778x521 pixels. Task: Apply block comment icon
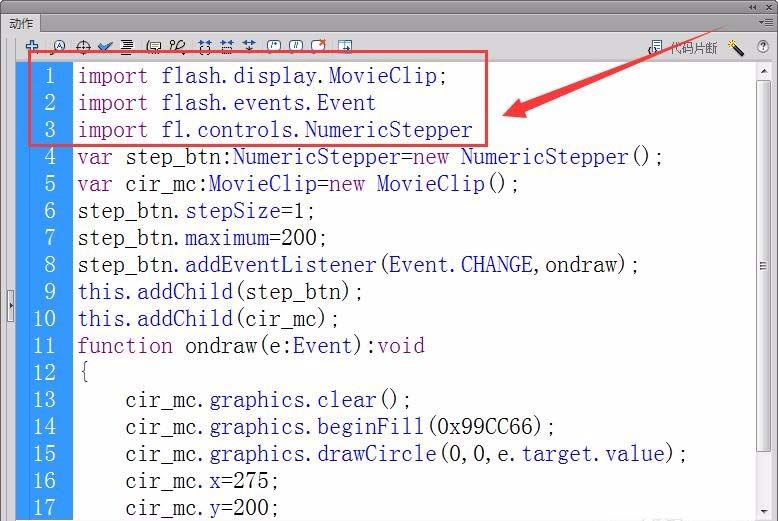pos(274,47)
